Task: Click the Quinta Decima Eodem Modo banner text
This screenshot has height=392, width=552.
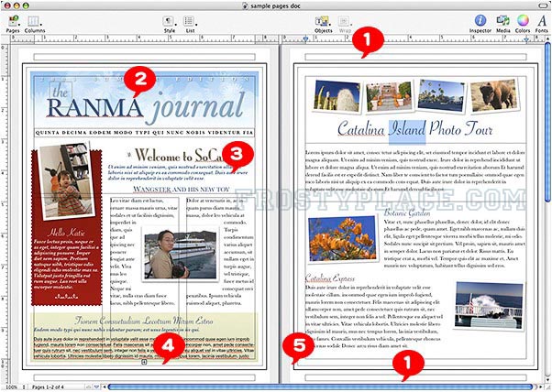Action: pos(144,133)
